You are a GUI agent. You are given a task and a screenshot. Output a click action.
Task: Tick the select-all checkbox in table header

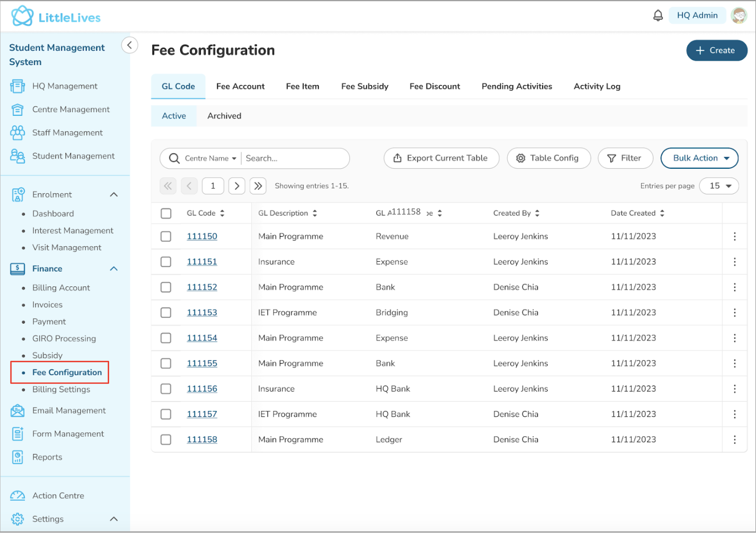coord(166,214)
